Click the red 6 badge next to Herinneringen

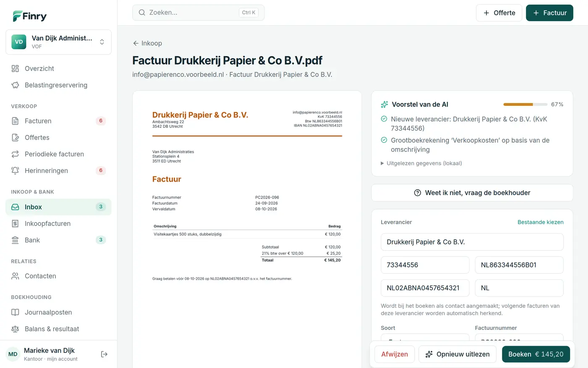point(101,171)
